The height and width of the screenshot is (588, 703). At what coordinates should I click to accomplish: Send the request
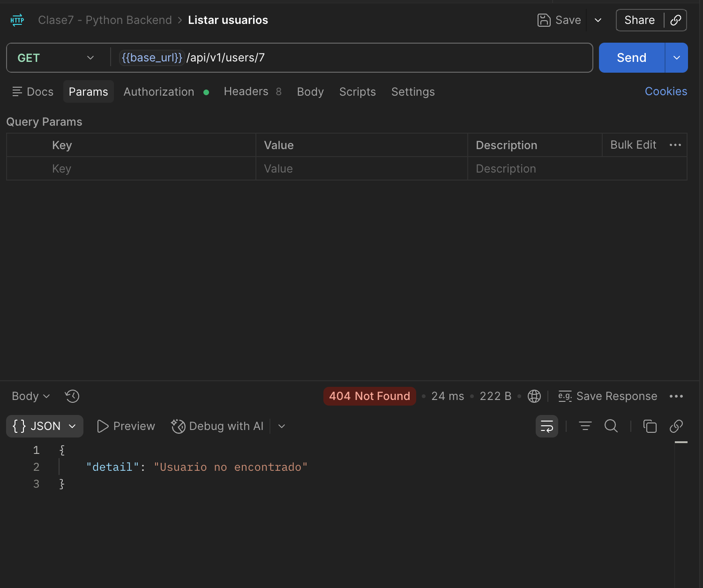pyautogui.click(x=632, y=58)
